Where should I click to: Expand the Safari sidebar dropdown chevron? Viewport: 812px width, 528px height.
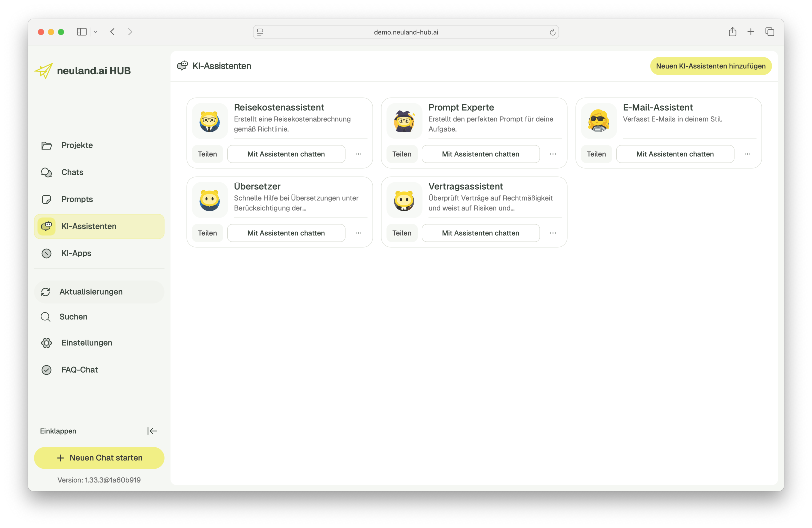pyautogui.click(x=95, y=32)
